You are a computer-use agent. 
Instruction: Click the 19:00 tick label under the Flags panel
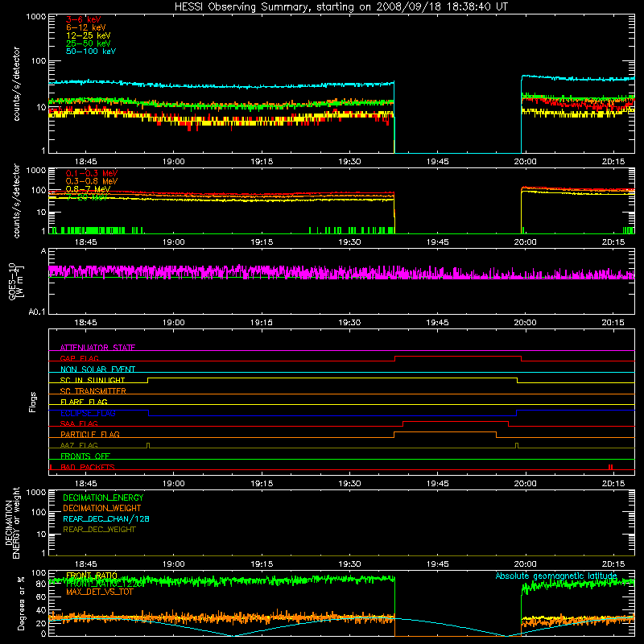click(174, 484)
